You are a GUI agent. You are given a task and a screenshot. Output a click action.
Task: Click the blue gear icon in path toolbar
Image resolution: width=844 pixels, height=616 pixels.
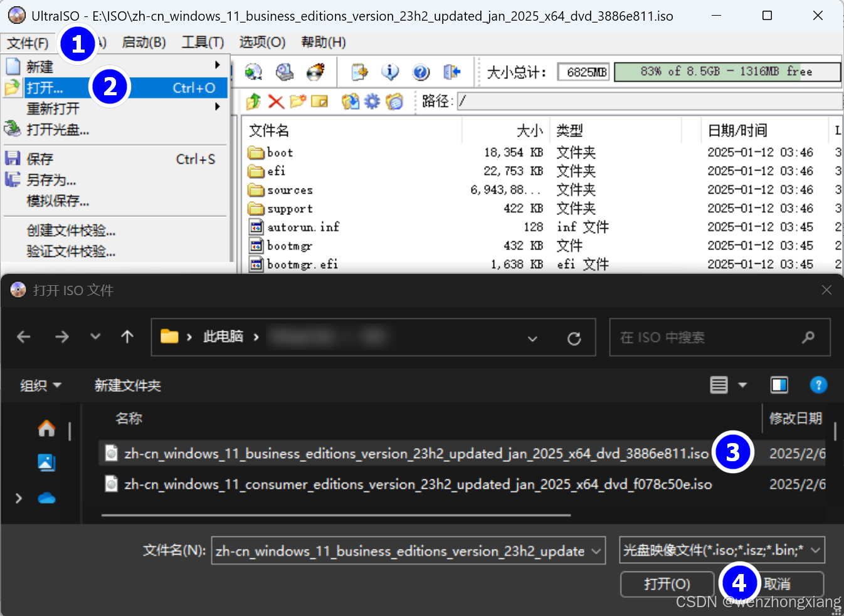click(372, 101)
